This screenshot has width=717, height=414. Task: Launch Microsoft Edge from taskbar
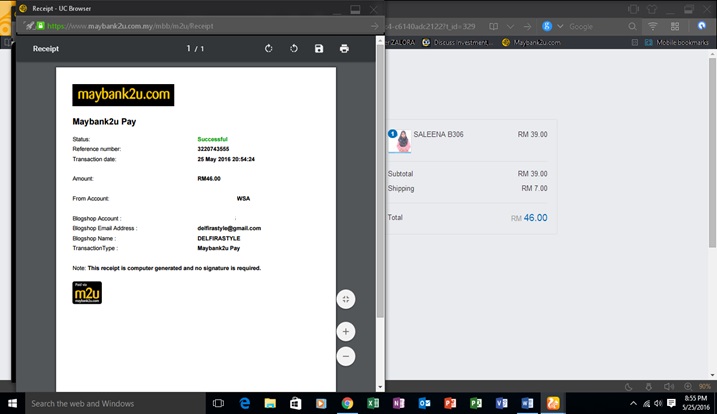point(245,403)
